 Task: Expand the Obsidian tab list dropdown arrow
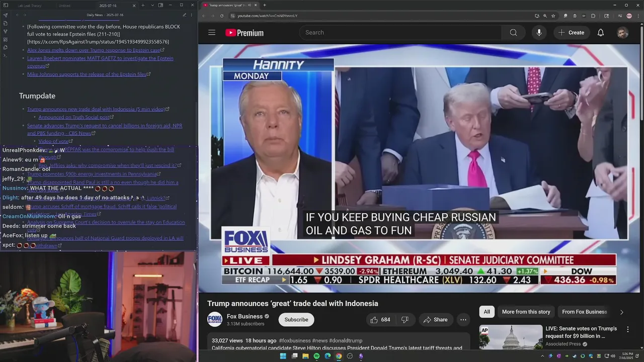tap(152, 6)
